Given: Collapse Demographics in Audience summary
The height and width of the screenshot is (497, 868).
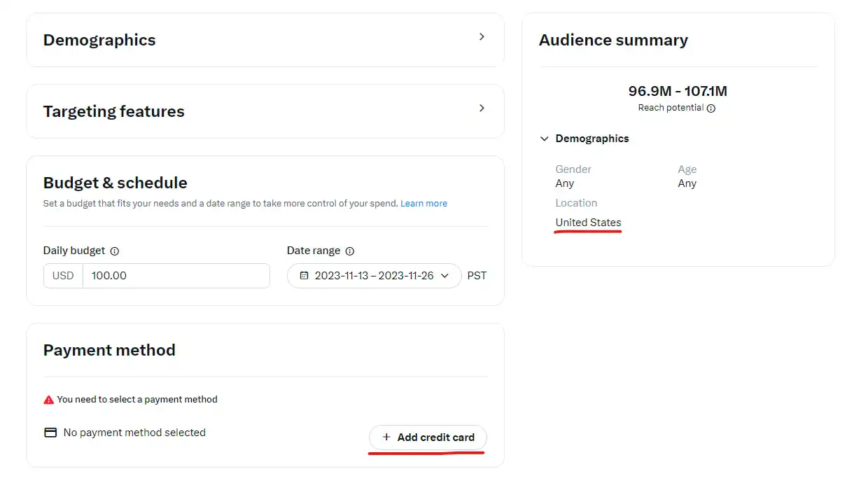Looking at the screenshot, I should (544, 139).
